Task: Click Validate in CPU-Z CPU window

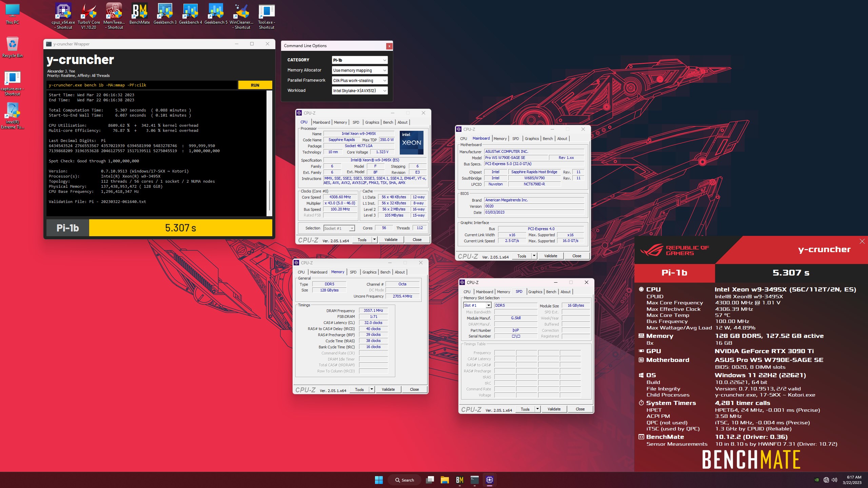Action: [x=391, y=240]
